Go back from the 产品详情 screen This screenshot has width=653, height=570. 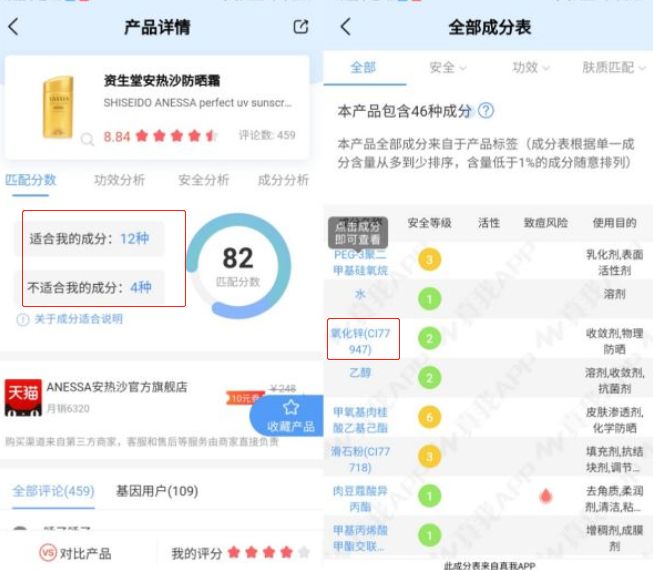[x=13, y=27]
